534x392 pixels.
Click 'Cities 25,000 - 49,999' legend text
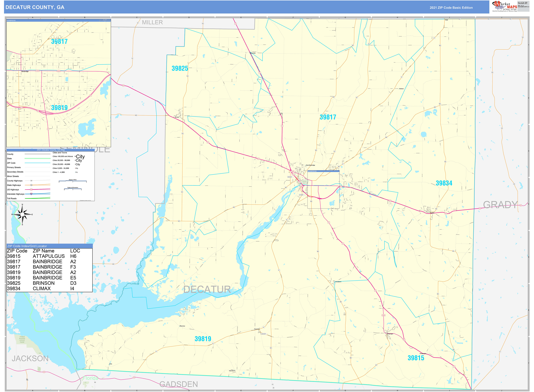pos(62,164)
